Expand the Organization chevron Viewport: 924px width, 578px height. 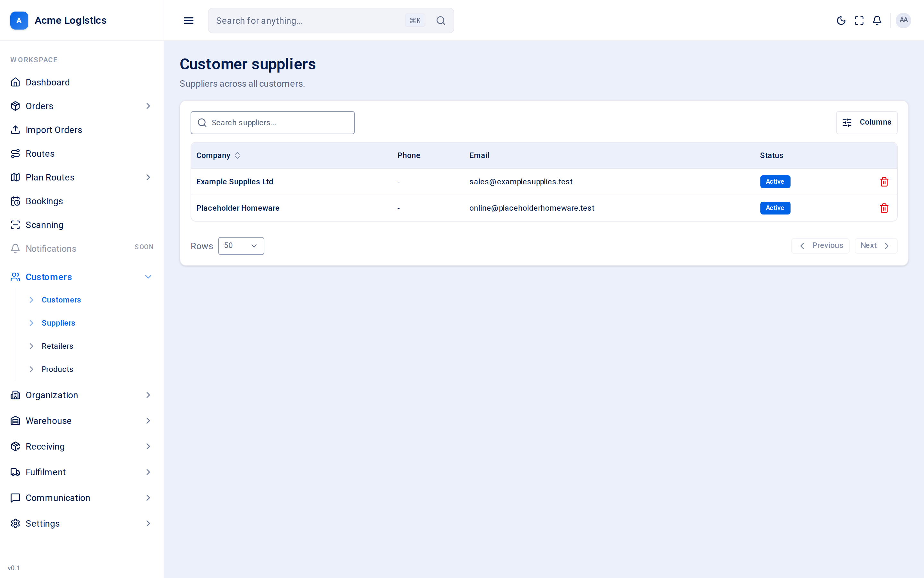tap(148, 395)
